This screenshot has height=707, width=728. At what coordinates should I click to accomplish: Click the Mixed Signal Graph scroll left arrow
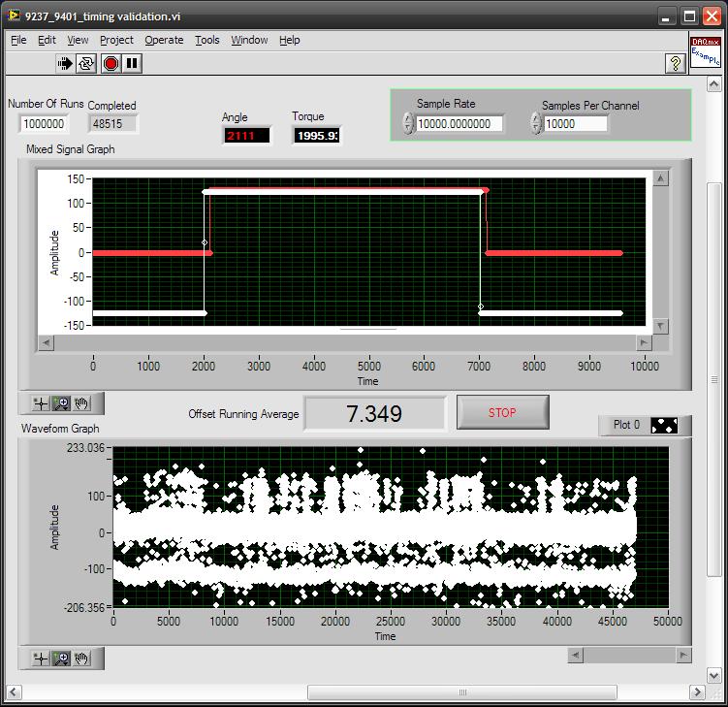pos(46,342)
